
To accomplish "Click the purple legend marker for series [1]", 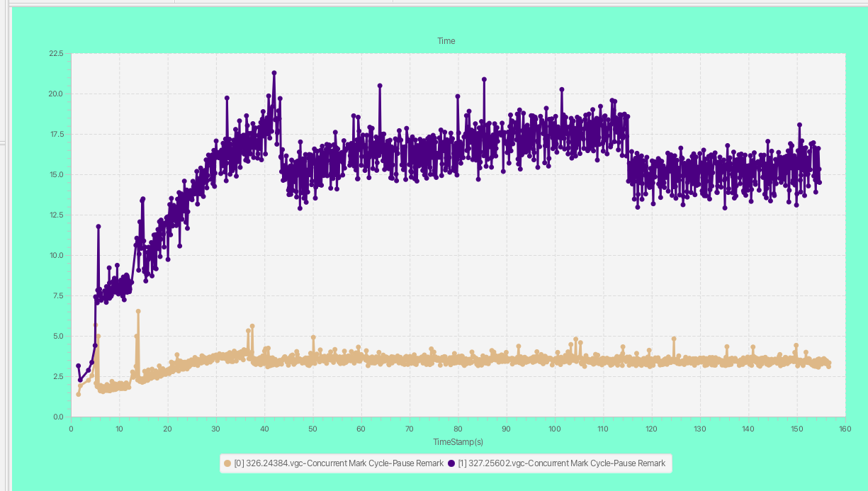I will [451, 463].
